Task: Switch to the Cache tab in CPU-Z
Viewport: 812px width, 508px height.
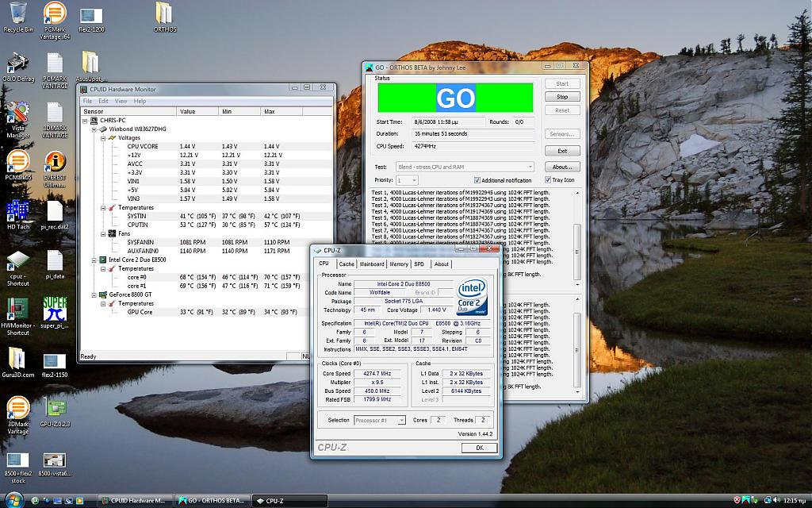Action: pos(347,264)
